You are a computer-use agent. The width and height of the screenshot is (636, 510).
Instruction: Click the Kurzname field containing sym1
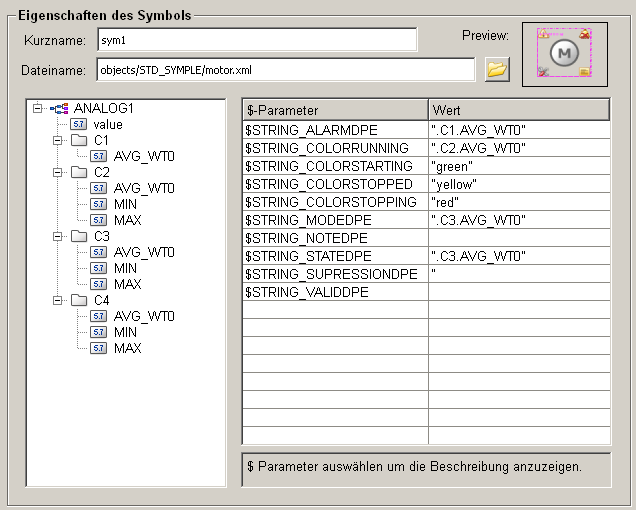coord(256,40)
